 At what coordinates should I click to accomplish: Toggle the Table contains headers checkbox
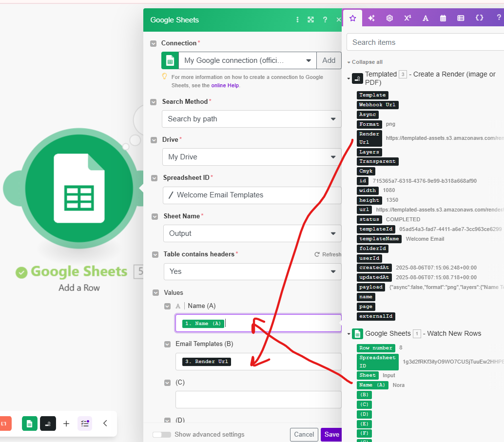[155, 254]
